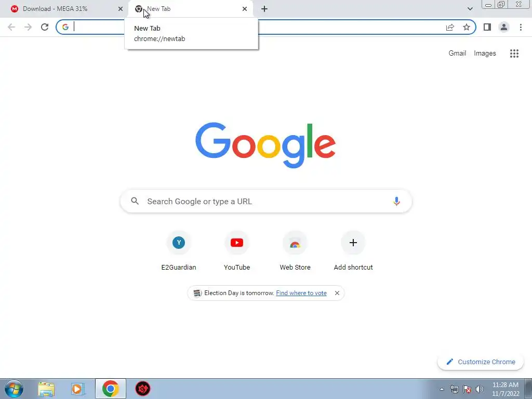Open Windows Explorer from taskbar
Viewport: 532px width, 399px height.
click(x=46, y=389)
